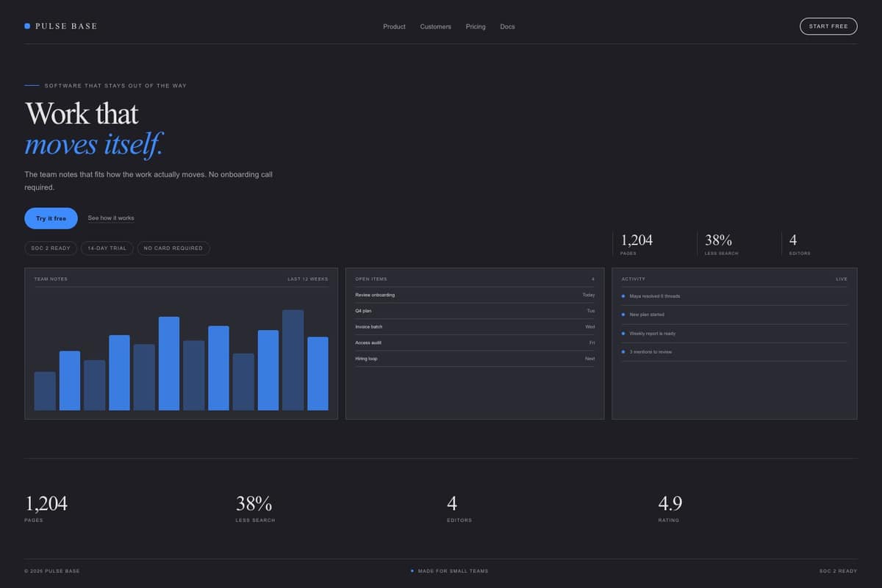Viewport: 882px width, 588px height.
Task: Click the blue dot beside Weekly report is ready
Action: [x=623, y=334]
